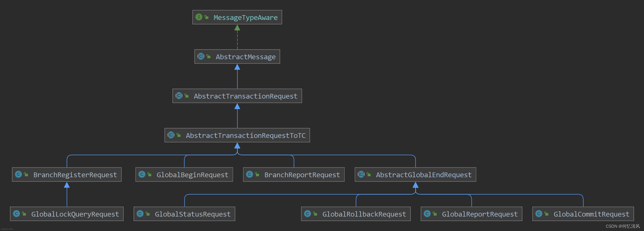The height and width of the screenshot is (231, 644).
Task: Select the GlobalReportRequest node label
Action: 480,214
